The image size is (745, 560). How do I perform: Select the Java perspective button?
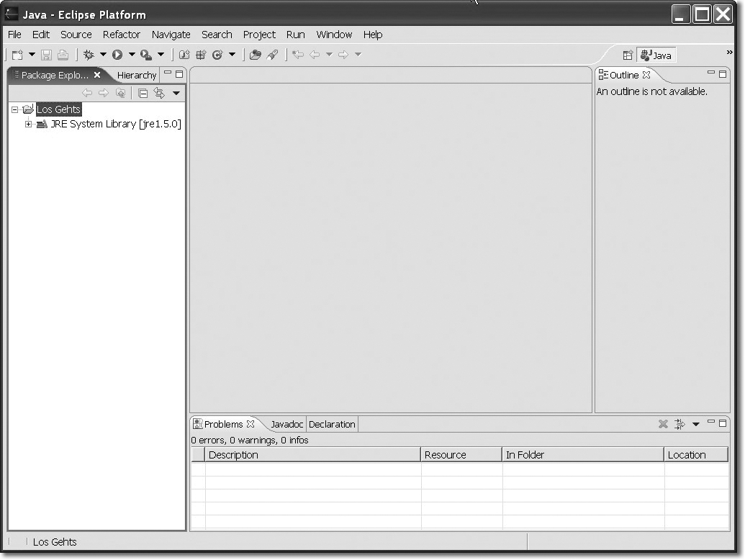click(x=656, y=55)
